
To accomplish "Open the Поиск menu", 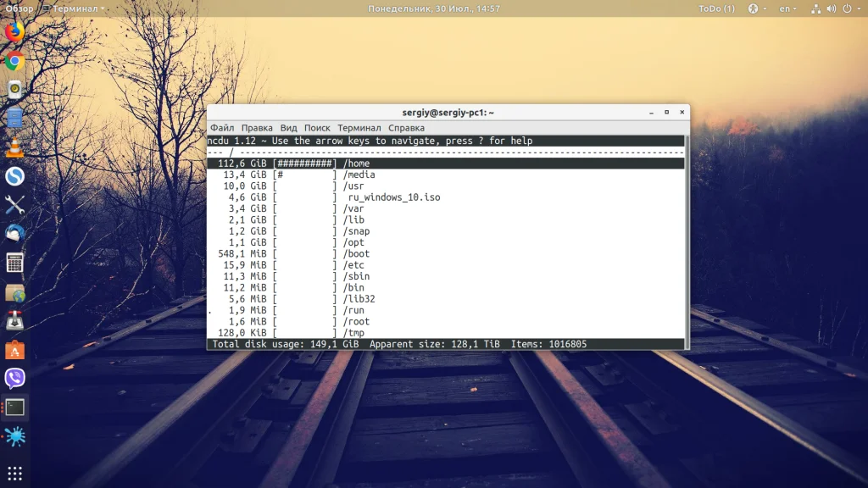I will pyautogui.click(x=317, y=128).
